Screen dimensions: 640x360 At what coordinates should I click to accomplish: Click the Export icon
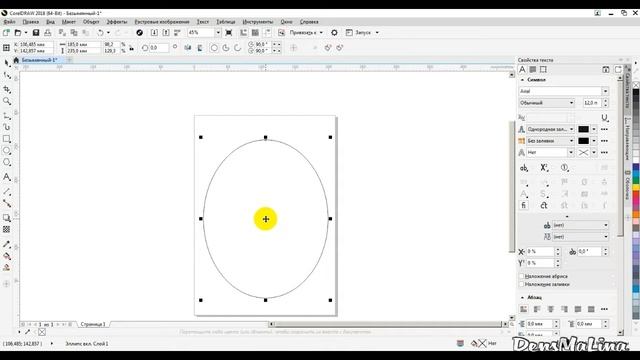tap(166, 33)
